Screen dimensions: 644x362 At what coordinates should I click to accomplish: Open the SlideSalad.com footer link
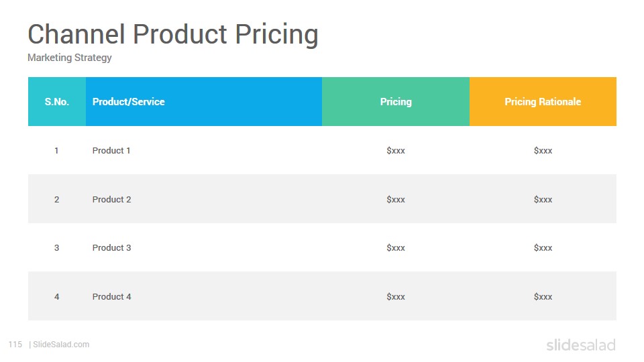point(61,345)
